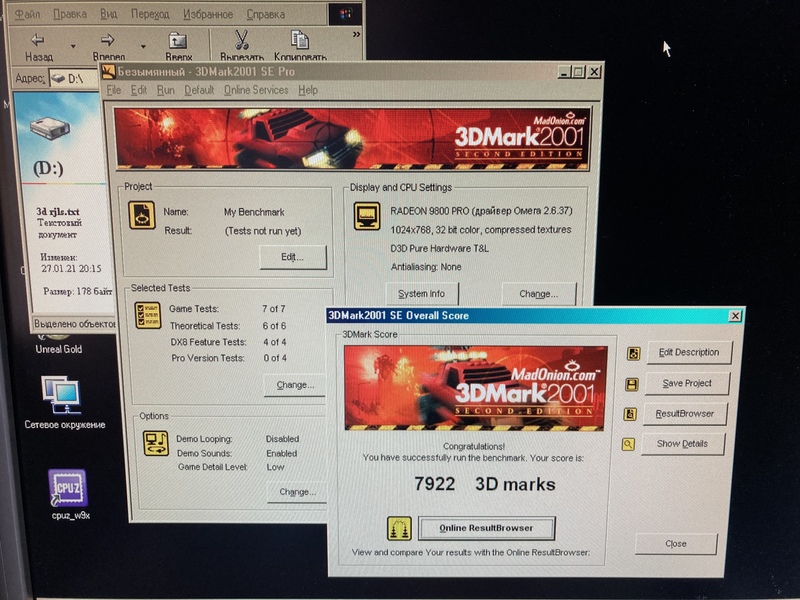Click the Вперед forward arrow in Explorer
The width and height of the screenshot is (800, 600).
pyautogui.click(x=108, y=40)
